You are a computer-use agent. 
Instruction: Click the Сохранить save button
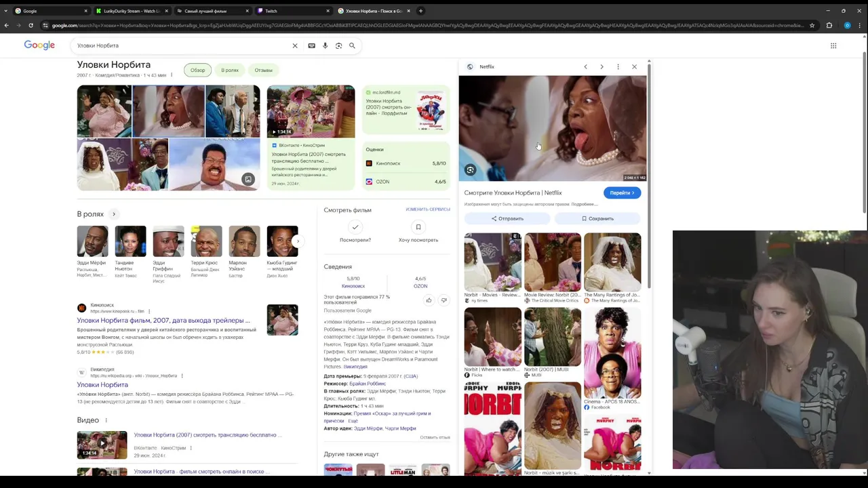pos(597,218)
